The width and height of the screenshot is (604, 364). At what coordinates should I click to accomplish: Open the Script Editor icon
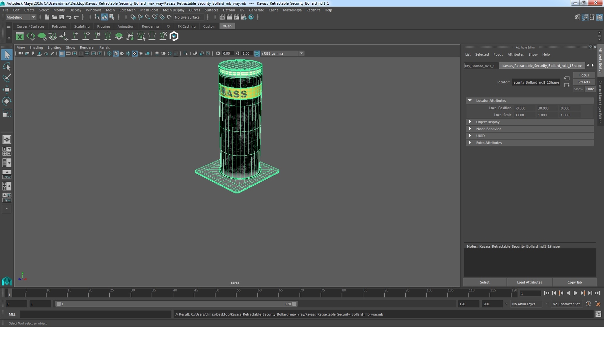pyautogui.click(x=598, y=314)
